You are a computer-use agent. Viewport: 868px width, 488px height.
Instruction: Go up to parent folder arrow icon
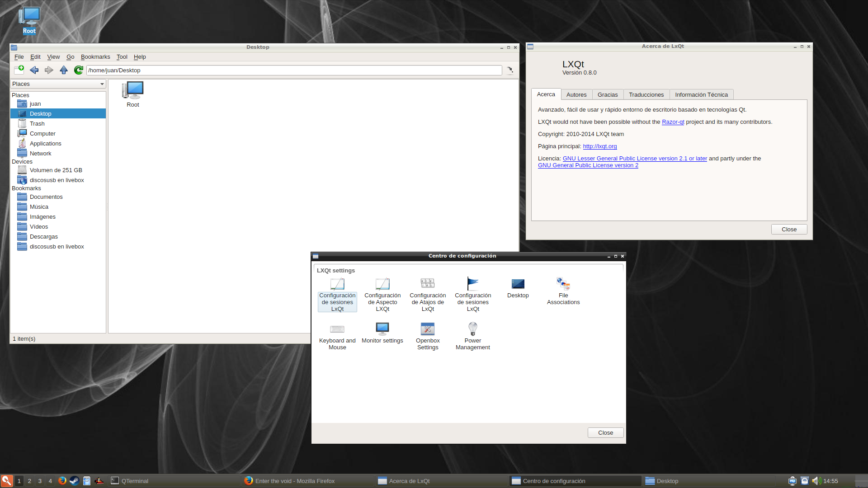pos(64,70)
